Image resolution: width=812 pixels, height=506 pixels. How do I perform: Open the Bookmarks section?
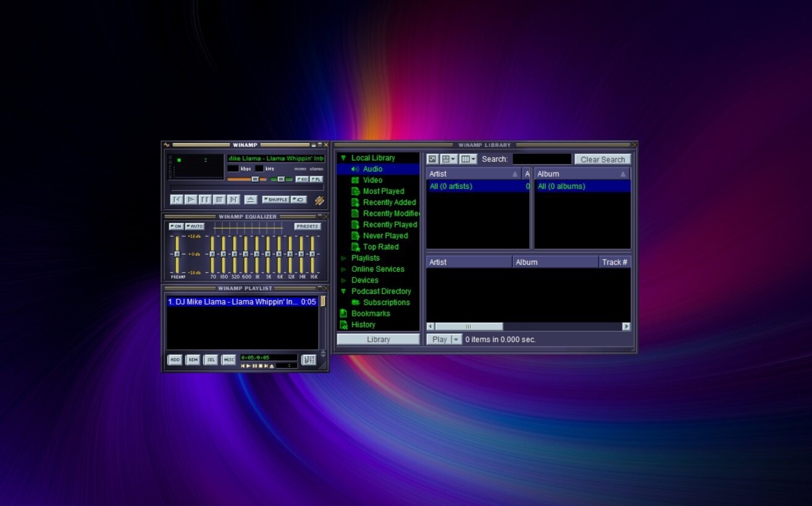370,313
